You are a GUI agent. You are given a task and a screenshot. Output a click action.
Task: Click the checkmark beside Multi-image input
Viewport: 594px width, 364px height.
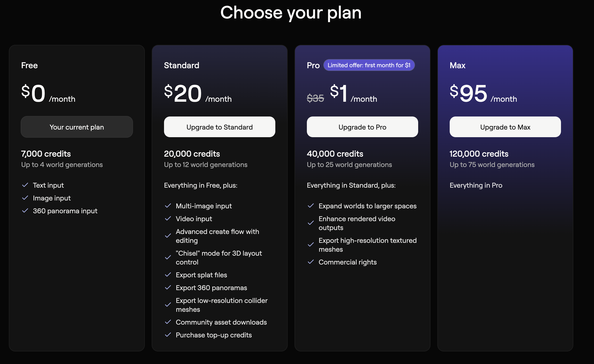[x=168, y=206]
